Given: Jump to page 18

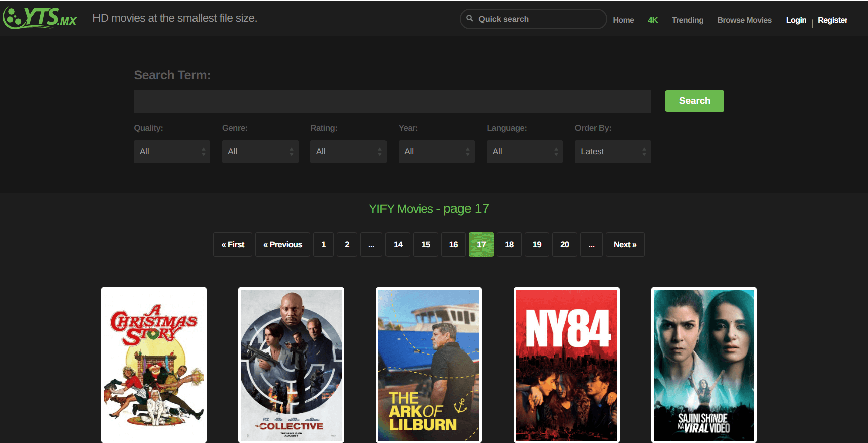Looking at the screenshot, I should [509, 245].
